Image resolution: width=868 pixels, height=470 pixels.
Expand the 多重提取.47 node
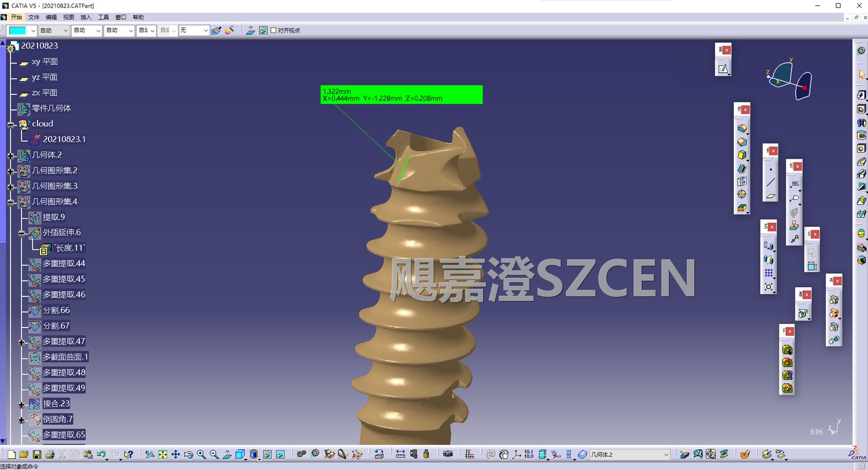coord(22,342)
